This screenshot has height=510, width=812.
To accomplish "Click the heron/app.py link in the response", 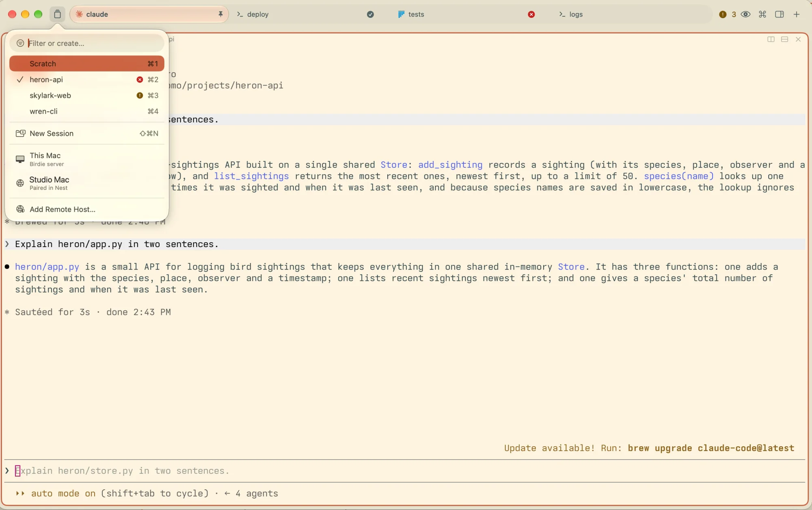I will [x=47, y=267].
